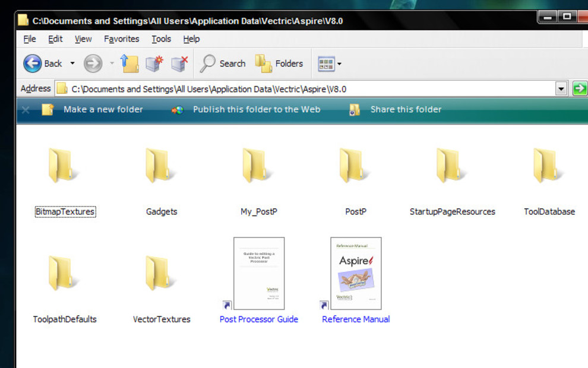Click Make a new folder link
The width and height of the screenshot is (588, 368).
tap(103, 109)
